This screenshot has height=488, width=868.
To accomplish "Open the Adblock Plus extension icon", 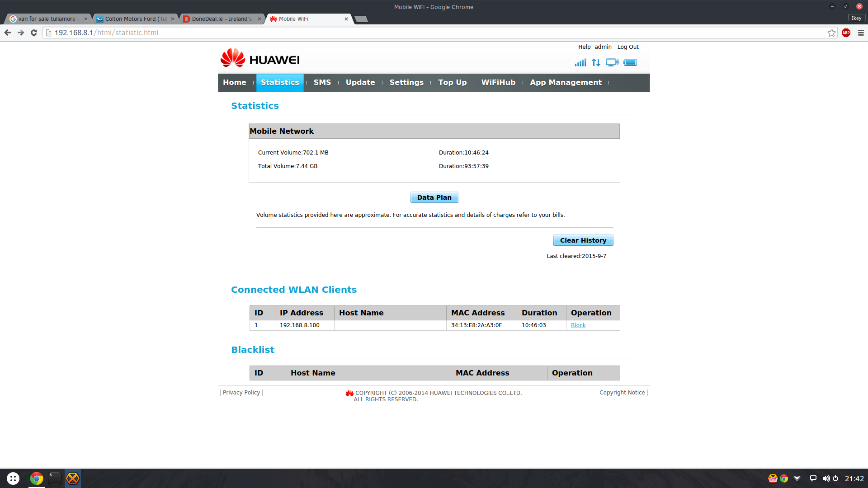I will click(846, 33).
